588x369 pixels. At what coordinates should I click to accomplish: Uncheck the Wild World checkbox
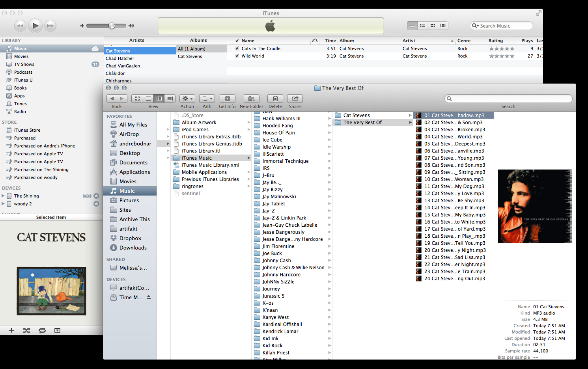click(237, 56)
